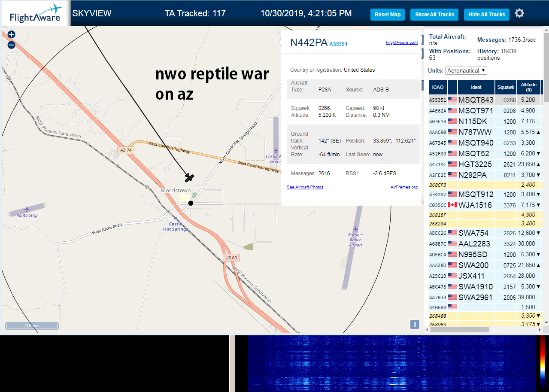This screenshot has height=392, width=549.
Task: Open the See Aircraft Photos link
Action: point(305,187)
